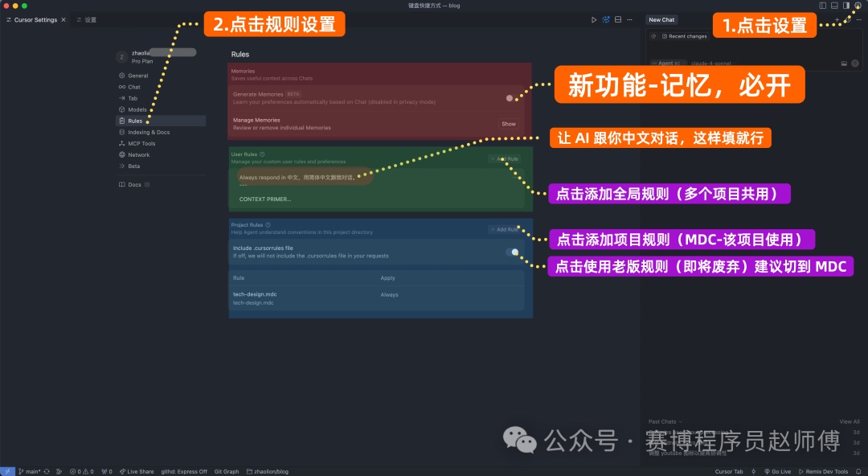Click the sync changes icon beside main*
Viewport: 868px width, 476px height.
pyautogui.click(x=47, y=471)
